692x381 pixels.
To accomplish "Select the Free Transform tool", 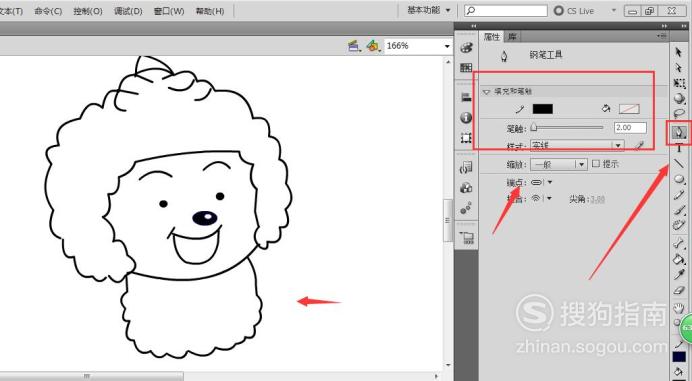I will tap(679, 83).
